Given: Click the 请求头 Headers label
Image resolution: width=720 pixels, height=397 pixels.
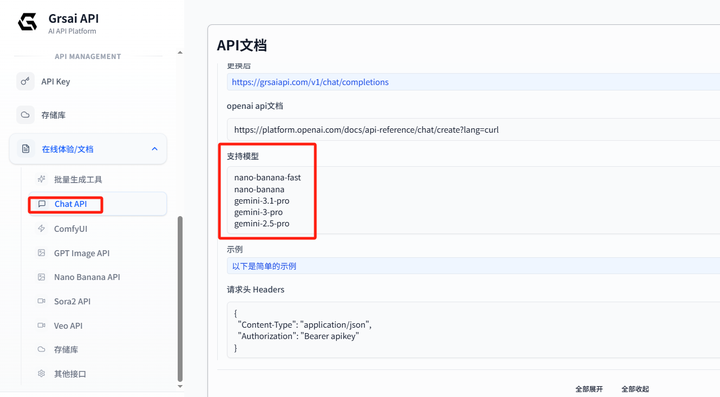Looking at the screenshot, I should coord(255,290).
